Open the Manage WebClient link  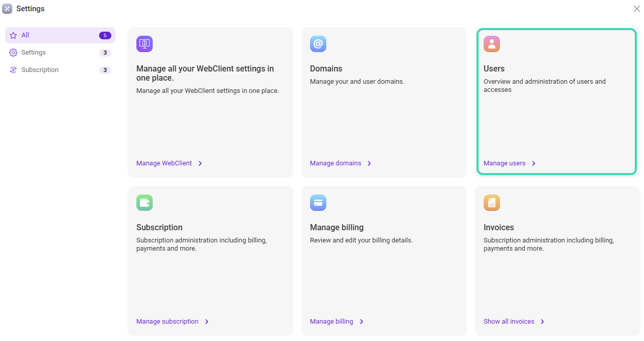(x=164, y=163)
